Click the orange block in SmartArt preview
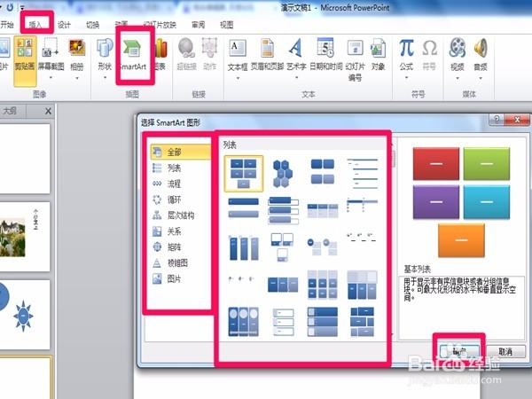 [461, 240]
